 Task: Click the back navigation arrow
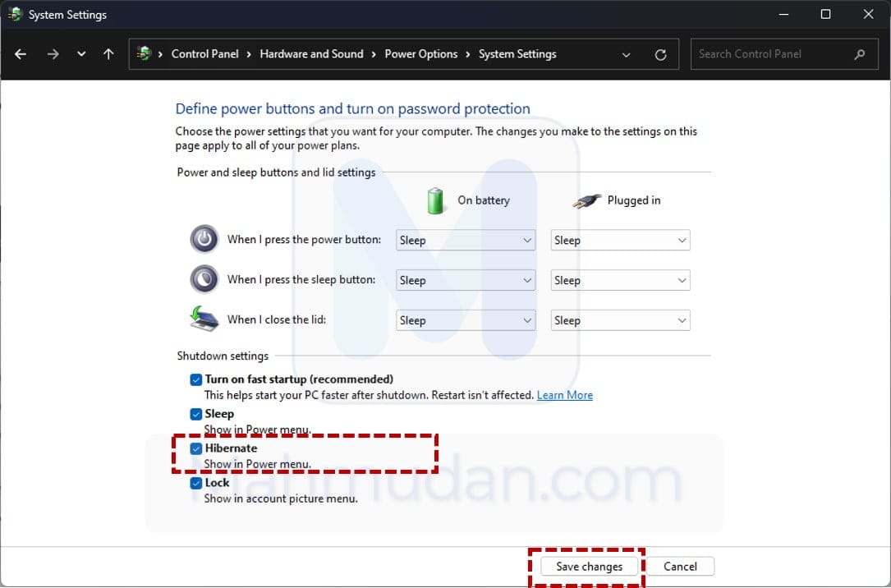pyautogui.click(x=21, y=54)
